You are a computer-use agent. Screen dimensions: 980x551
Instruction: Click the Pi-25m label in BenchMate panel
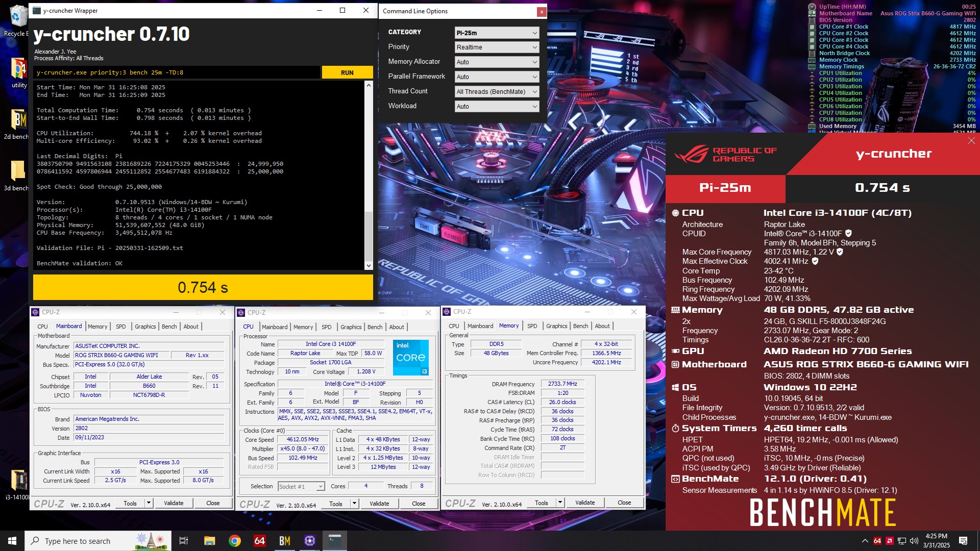725,188
